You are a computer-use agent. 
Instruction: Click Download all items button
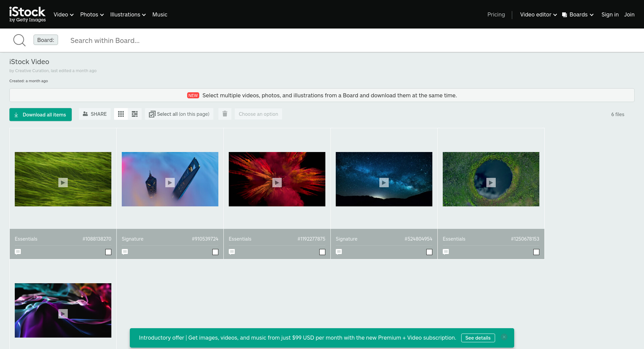41,114
